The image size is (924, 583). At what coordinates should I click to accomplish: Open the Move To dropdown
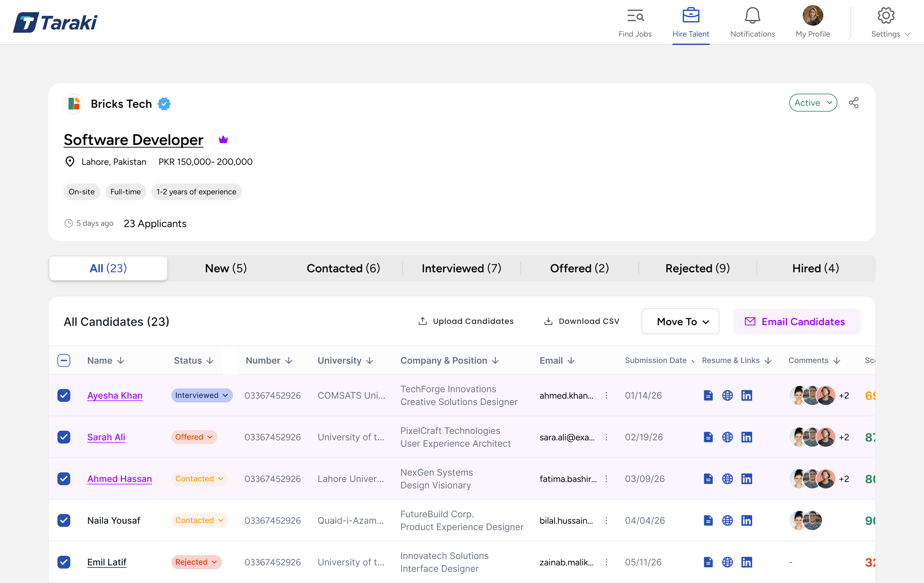[680, 321]
